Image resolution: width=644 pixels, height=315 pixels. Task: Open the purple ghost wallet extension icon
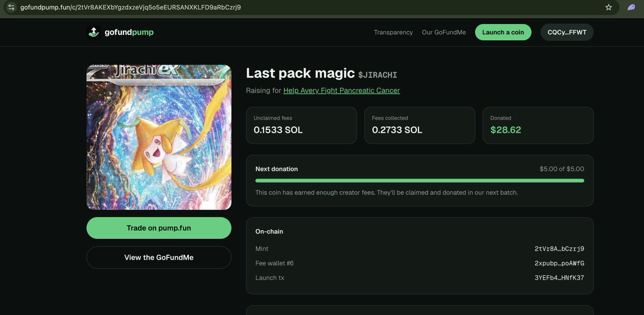pyautogui.click(x=631, y=7)
